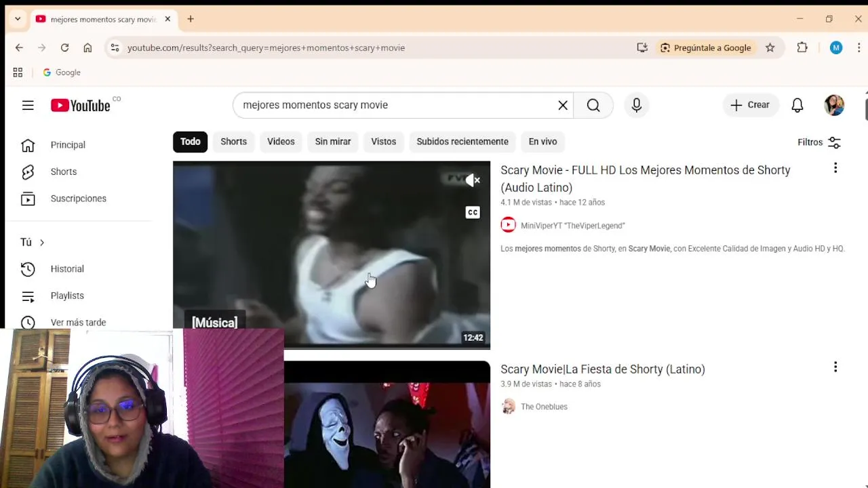This screenshot has height=488, width=868.
Task: Open the YouTube hamburger guide menu
Action: 28,105
